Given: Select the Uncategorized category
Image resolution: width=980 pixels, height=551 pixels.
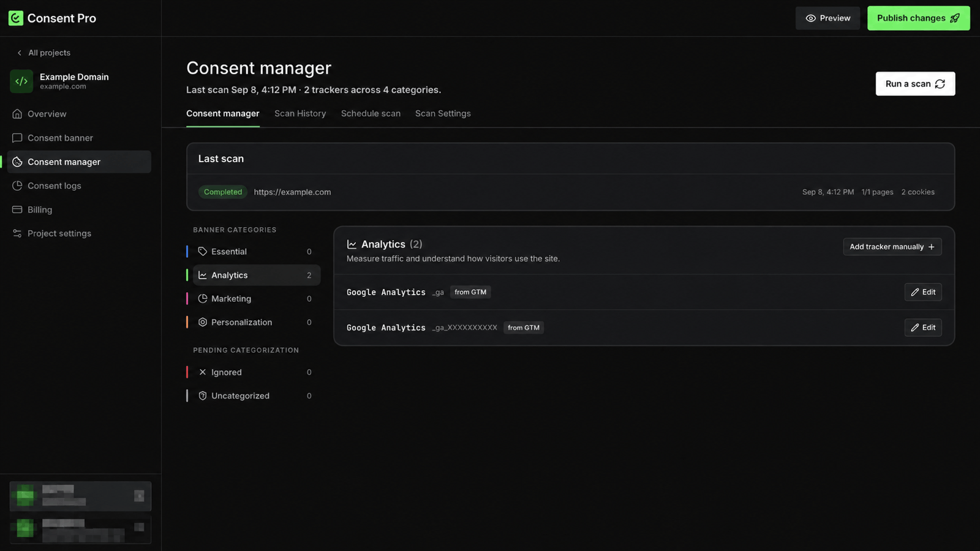Looking at the screenshot, I should coord(257,395).
